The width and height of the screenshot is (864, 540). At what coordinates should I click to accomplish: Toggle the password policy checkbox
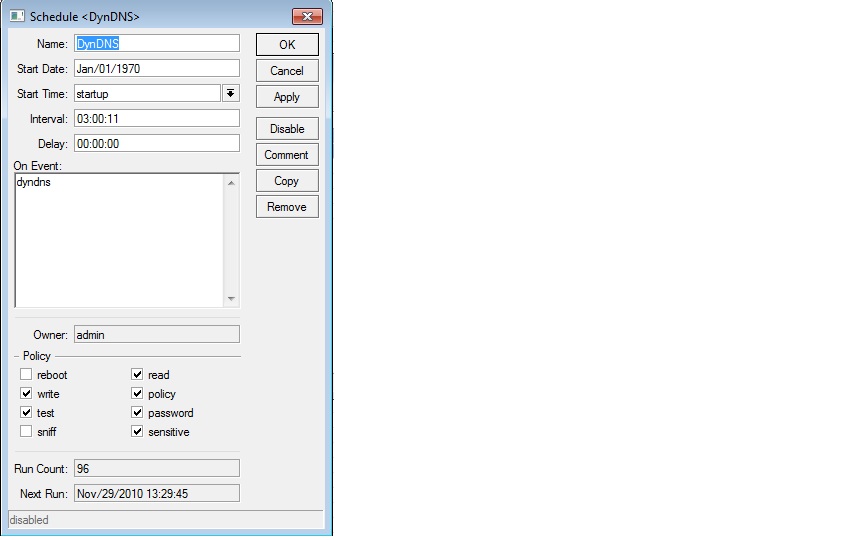pos(137,412)
